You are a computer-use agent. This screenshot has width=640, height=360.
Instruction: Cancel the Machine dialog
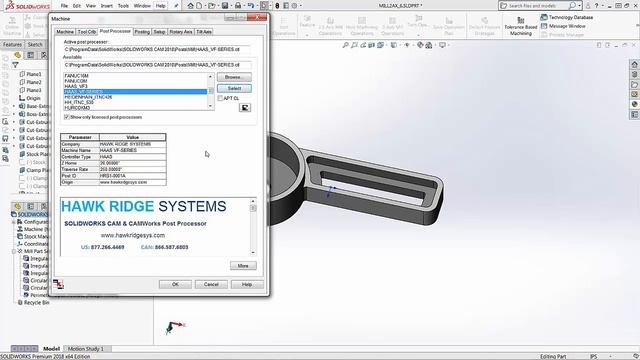coord(211,284)
